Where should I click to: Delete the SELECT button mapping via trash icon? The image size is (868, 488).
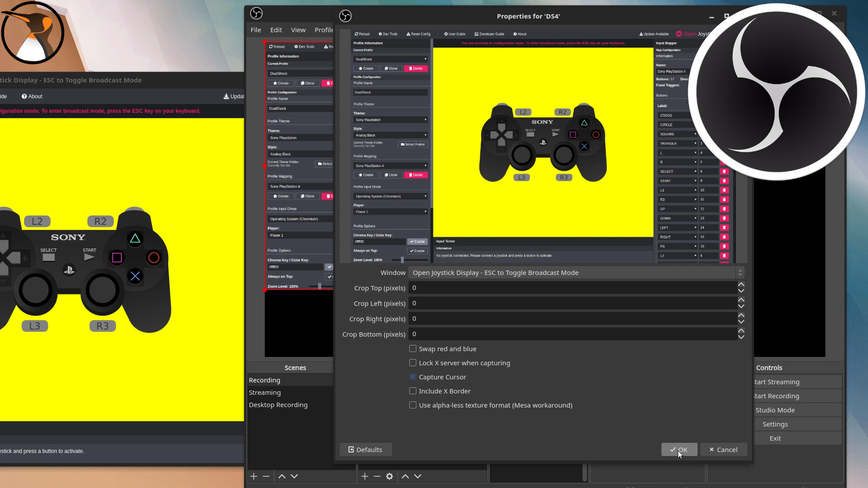[x=725, y=171]
